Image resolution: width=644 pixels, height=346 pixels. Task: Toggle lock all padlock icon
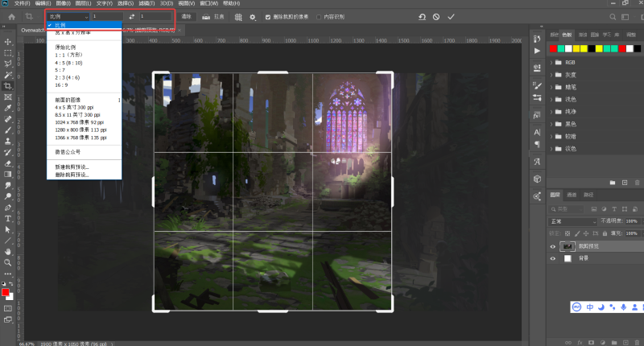coord(605,233)
